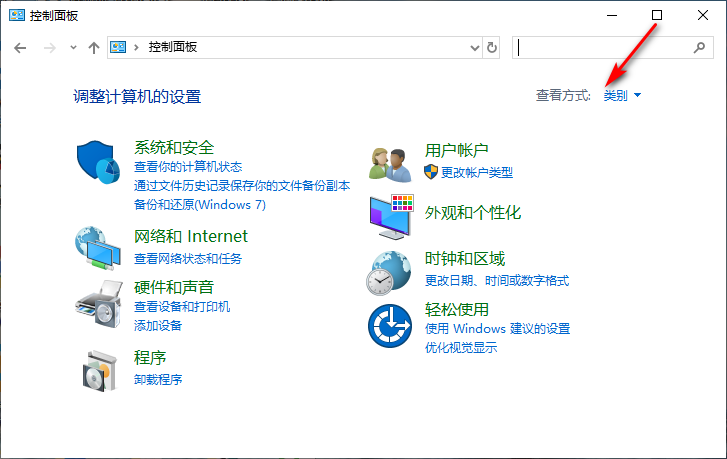Open the 类别 view-by dropdown
Screen dimensions: 727x459
tap(622, 96)
